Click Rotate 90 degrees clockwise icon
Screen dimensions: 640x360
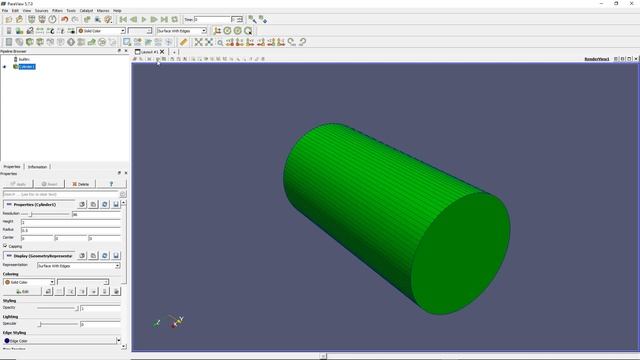(291, 42)
